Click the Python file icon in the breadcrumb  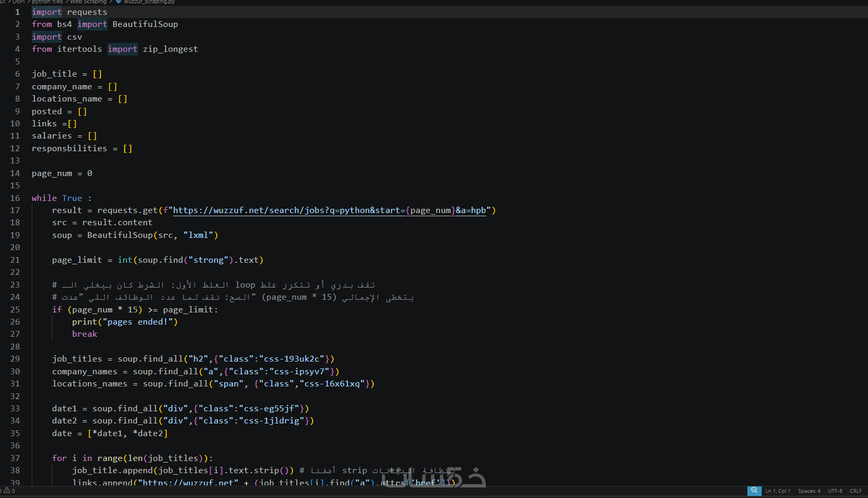tap(118, 2)
